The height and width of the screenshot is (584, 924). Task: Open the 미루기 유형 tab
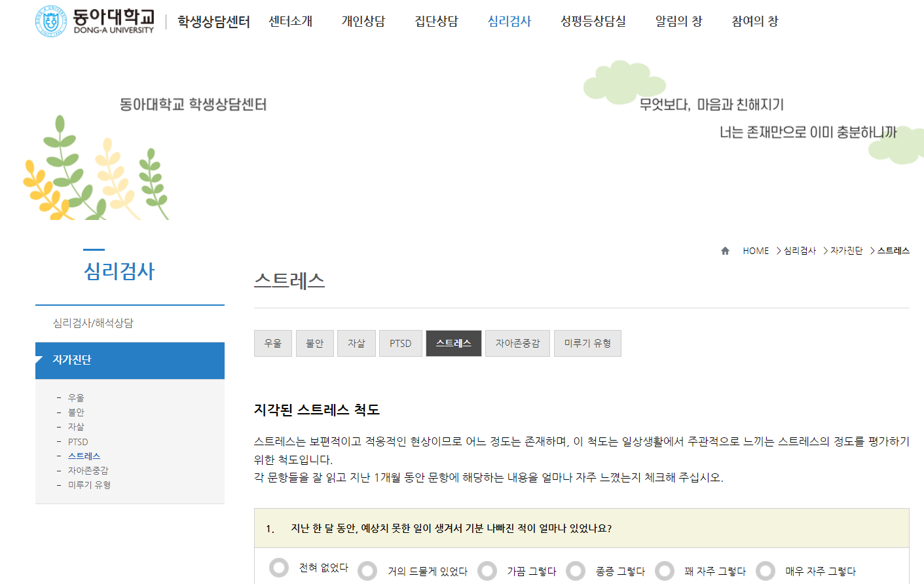click(x=587, y=343)
